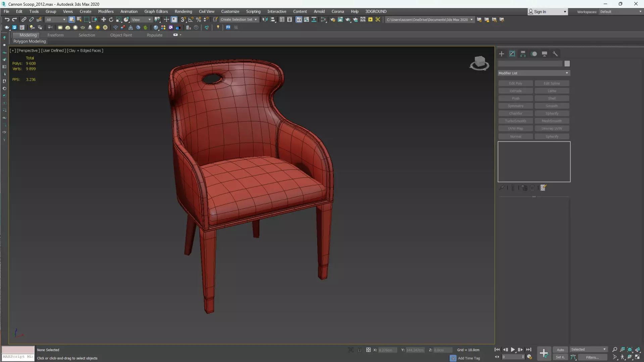Toggle Absolute/Offset transform type-in mode icon
The height and width of the screenshot is (362, 644).
click(368, 350)
